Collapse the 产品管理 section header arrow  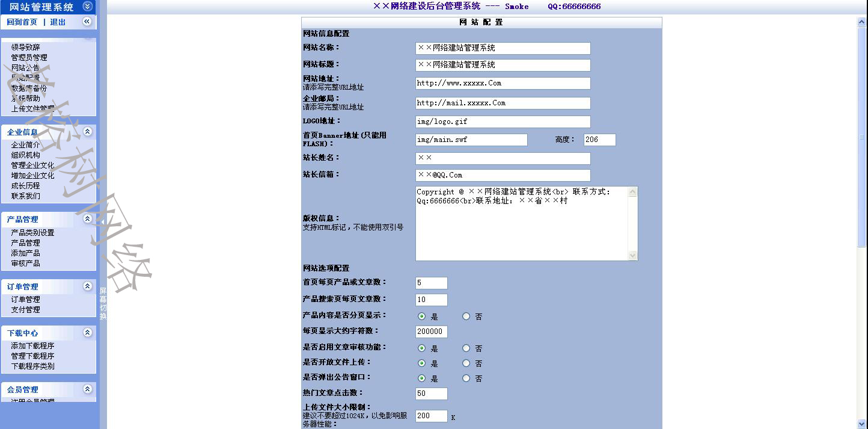point(87,219)
